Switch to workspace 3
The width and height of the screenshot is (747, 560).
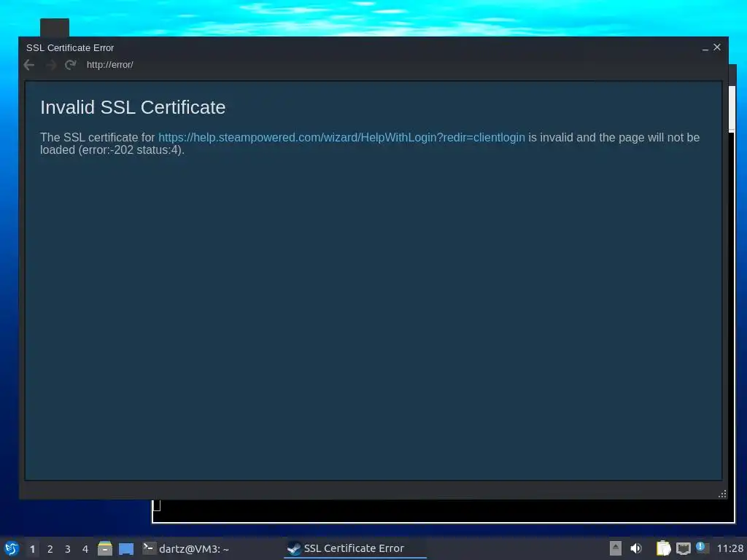[68, 549]
